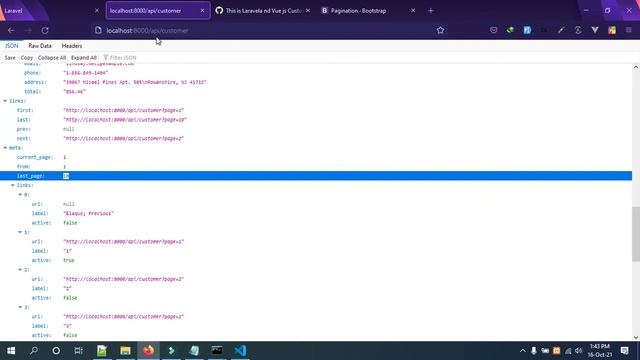640x360 pixels.
Task: Open Visual Studio Code from taskbar
Action: point(240,351)
